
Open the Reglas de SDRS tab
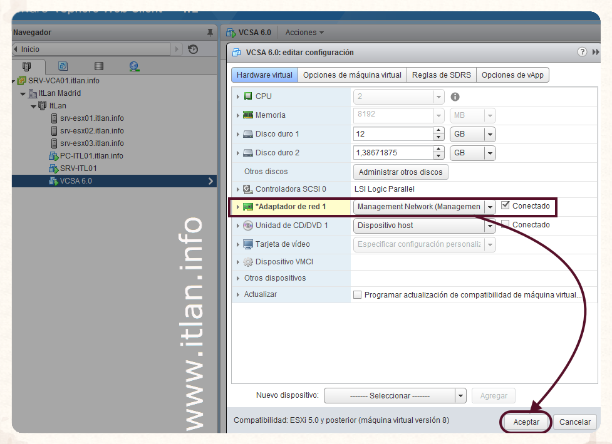(x=443, y=75)
